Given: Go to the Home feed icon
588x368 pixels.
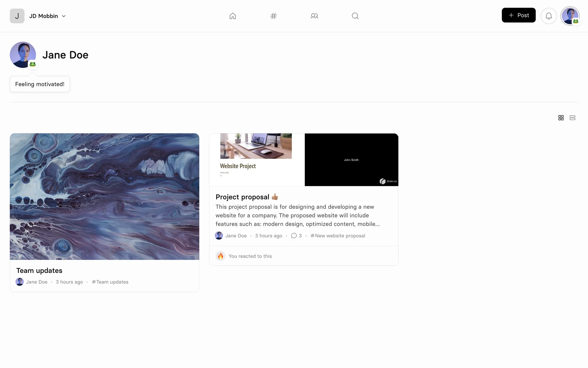Looking at the screenshot, I should (x=233, y=16).
